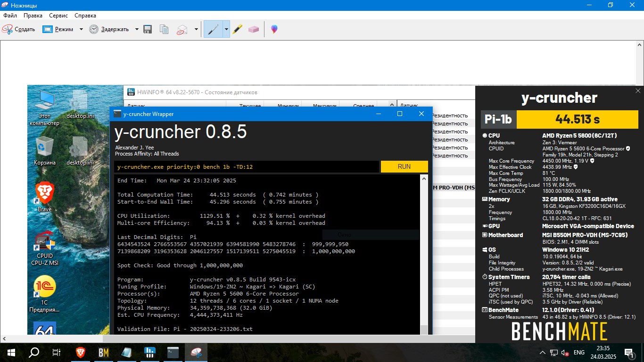Copy the snip using the copy icon
644x362 pixels.
[x=164, y=29]
